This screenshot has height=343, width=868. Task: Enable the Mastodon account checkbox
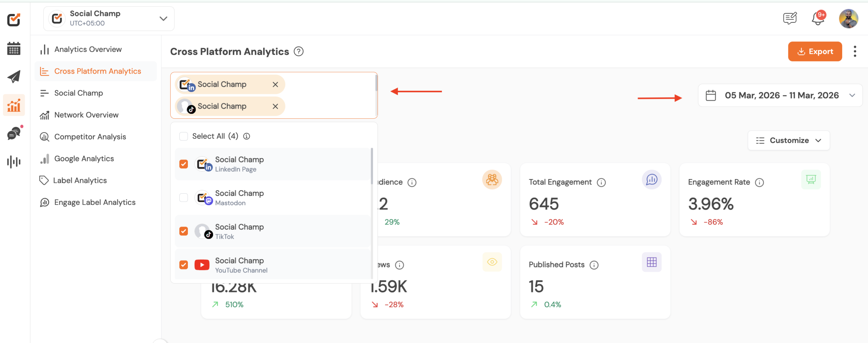coord(183,198)
